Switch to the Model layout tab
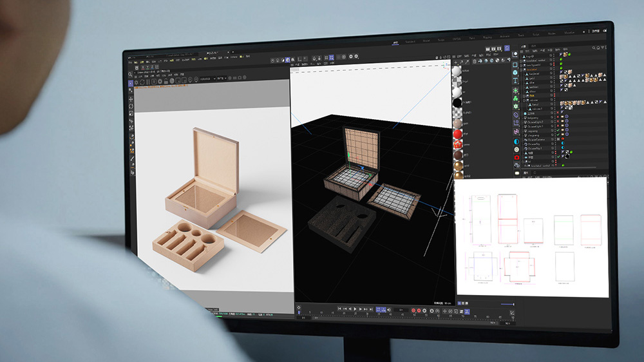This screenshot has width=644, height=362. 426,41
